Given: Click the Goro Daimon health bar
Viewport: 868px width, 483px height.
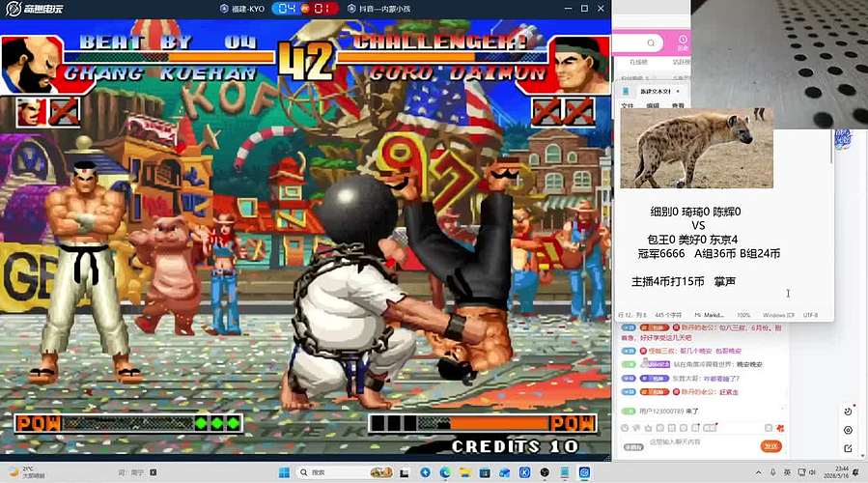Looking at the screenshot, I should point(442,56).
